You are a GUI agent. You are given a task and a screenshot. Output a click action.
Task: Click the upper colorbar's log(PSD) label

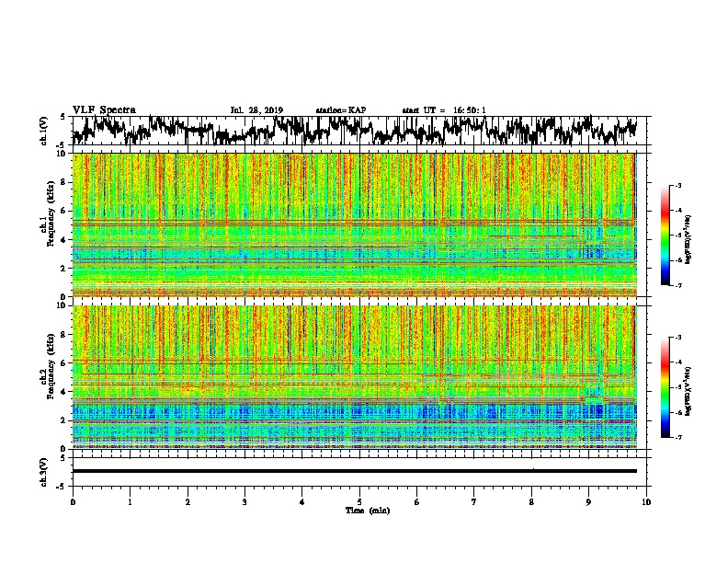[x=688, y=239]
